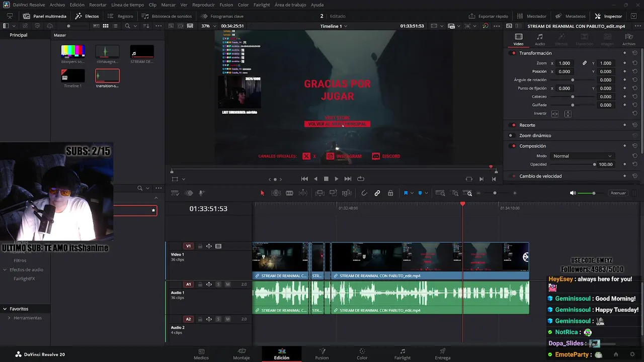
Task: Click the overwrite clip tool icon
Action: (x=333, y=193)
